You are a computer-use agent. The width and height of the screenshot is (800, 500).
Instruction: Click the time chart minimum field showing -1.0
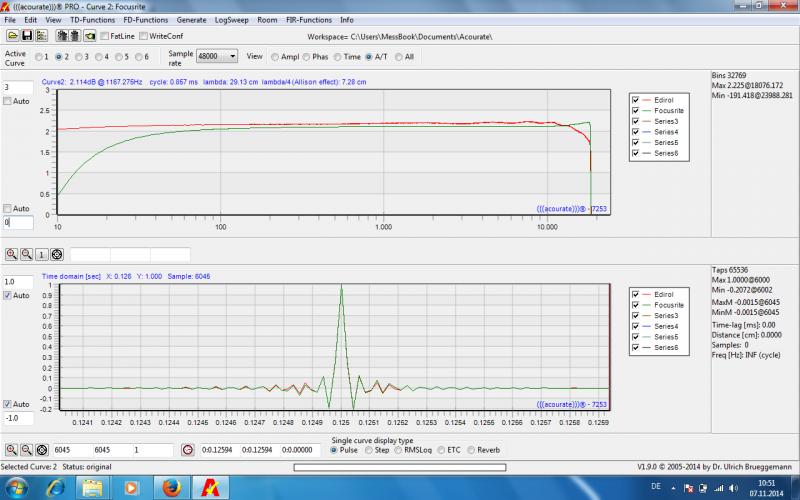coord(18,418)
